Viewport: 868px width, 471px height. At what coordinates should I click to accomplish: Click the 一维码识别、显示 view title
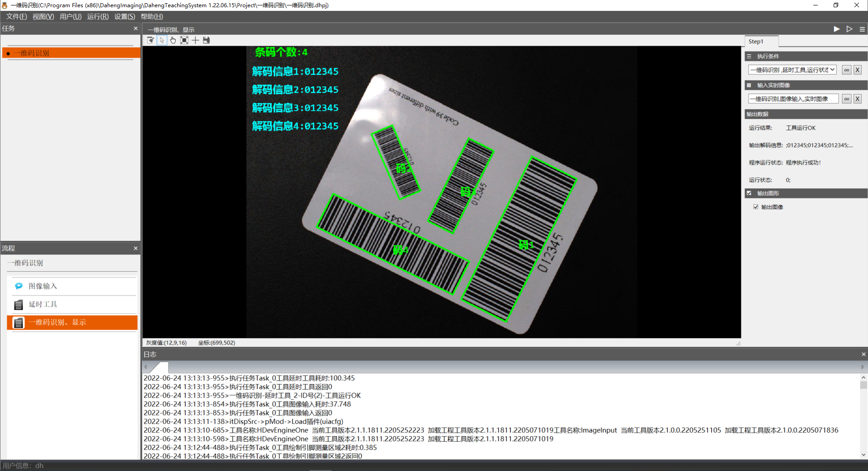click(171, 30)
